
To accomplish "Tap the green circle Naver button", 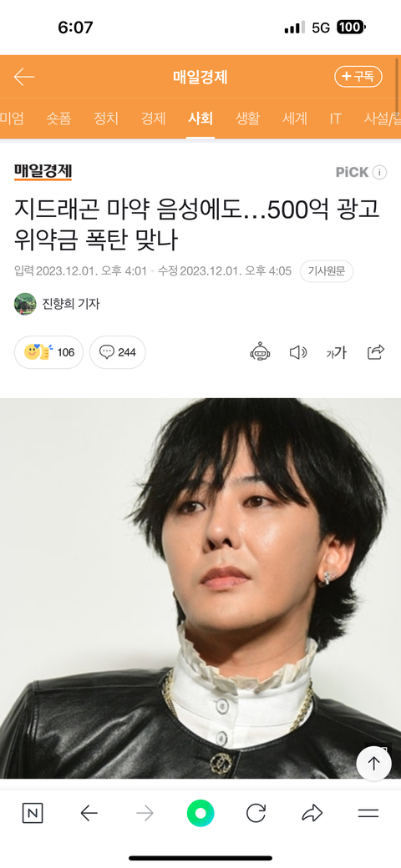I will [x=200, y=813].
